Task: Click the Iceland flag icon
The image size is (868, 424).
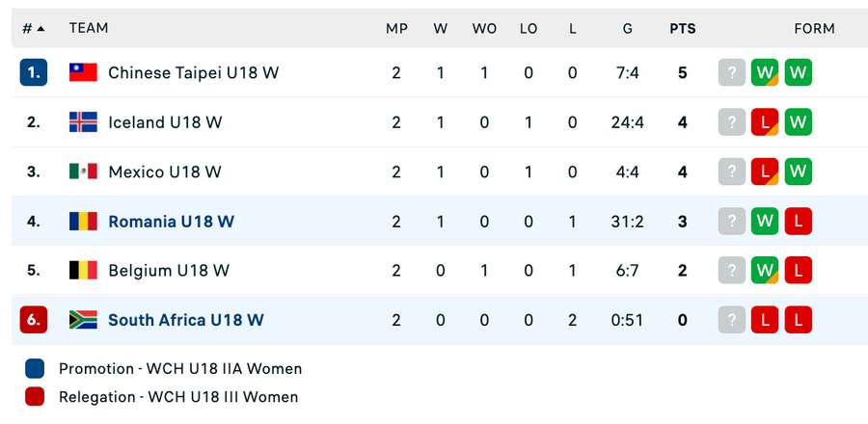Action: click(x=83, y=122)
